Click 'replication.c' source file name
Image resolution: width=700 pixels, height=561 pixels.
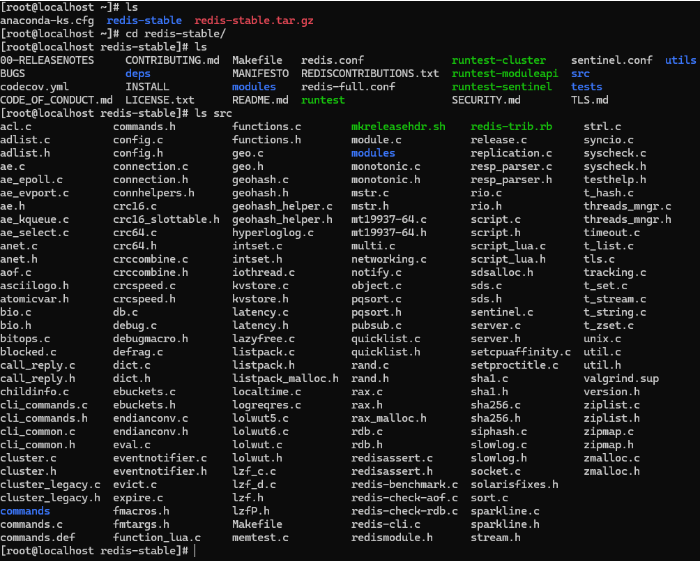point(511,153)
